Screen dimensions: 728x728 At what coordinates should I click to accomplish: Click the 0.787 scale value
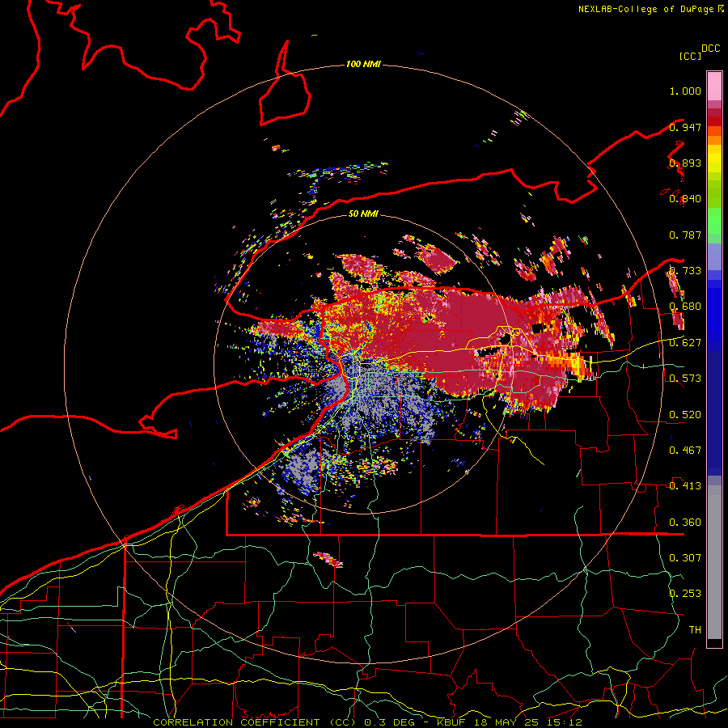pyautogui.click(x=685, y=235)
